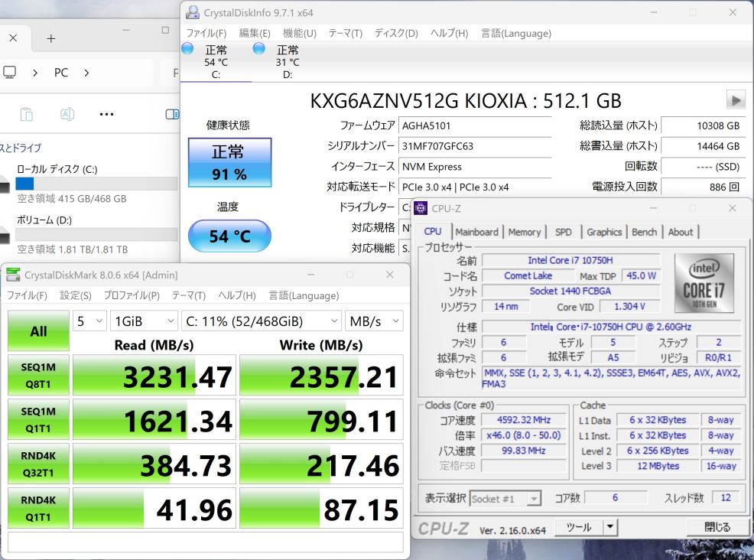Open the arrow dropdown beside ツール button
This screenshot has height=560, width=754.
(609, 527)
